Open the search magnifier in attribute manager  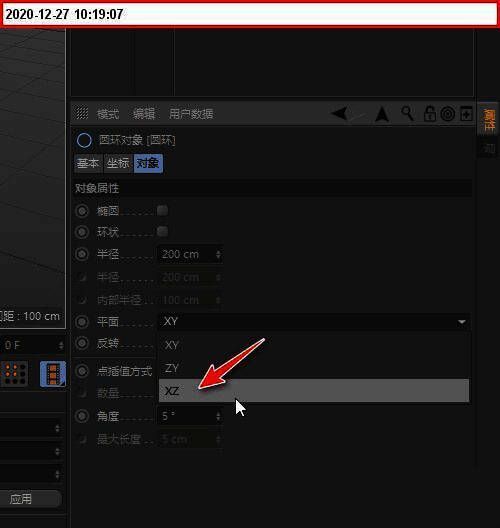coord(407,113)
